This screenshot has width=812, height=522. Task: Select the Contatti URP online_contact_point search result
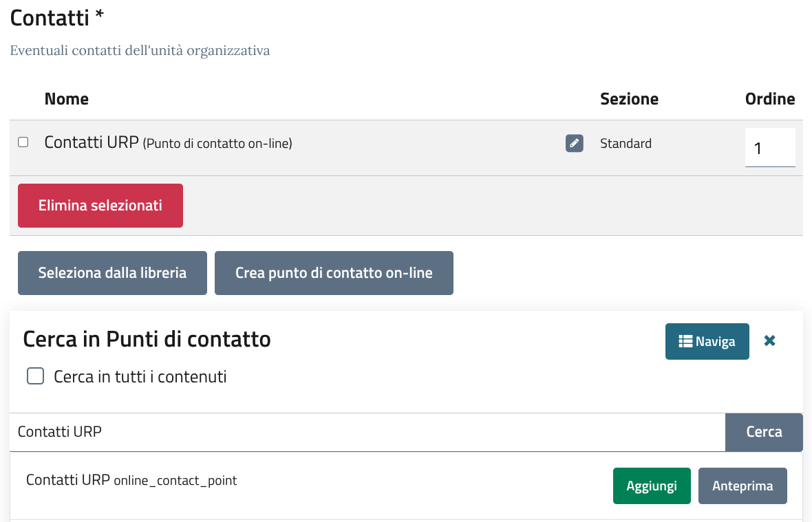point(131,480)
